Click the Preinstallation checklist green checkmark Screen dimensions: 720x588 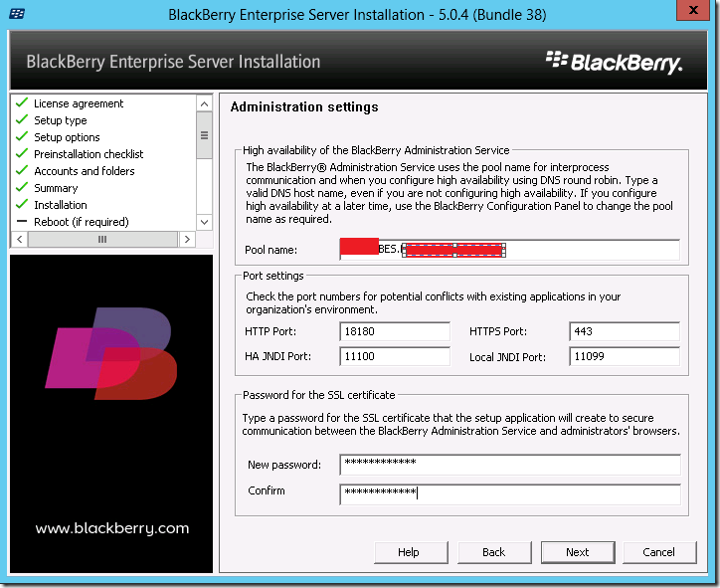(x=22, y=153)
